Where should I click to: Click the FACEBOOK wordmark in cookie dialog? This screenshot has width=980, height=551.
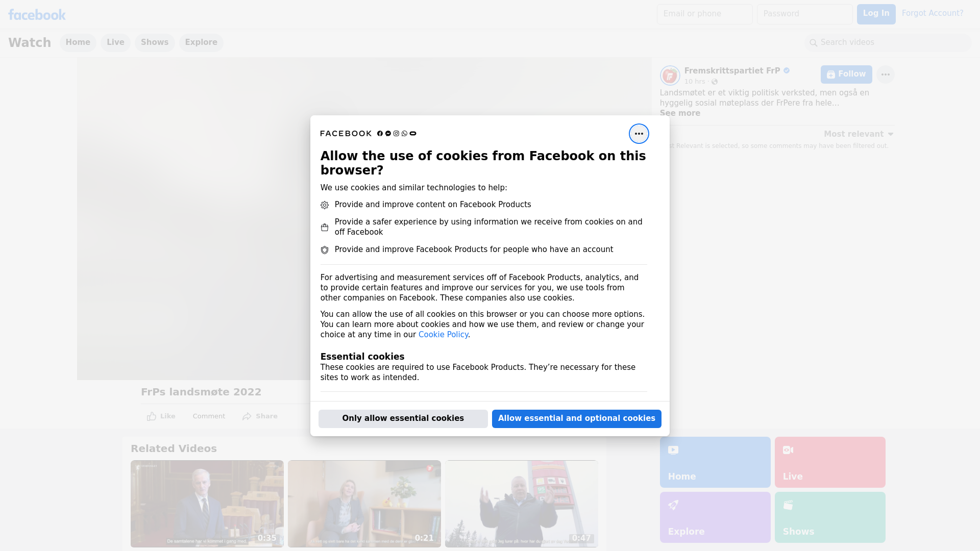(346, 134)
